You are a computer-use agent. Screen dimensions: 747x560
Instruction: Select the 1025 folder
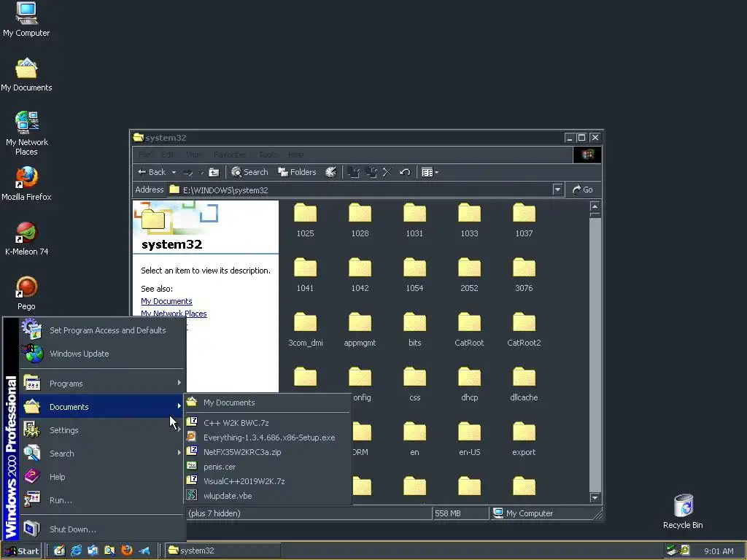coord(305,220)
